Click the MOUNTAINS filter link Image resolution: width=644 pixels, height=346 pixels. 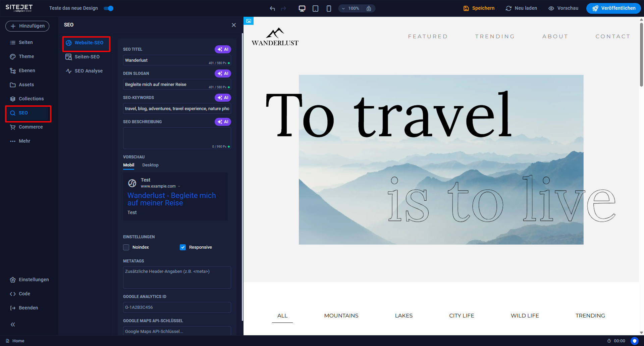coord(341,315)
